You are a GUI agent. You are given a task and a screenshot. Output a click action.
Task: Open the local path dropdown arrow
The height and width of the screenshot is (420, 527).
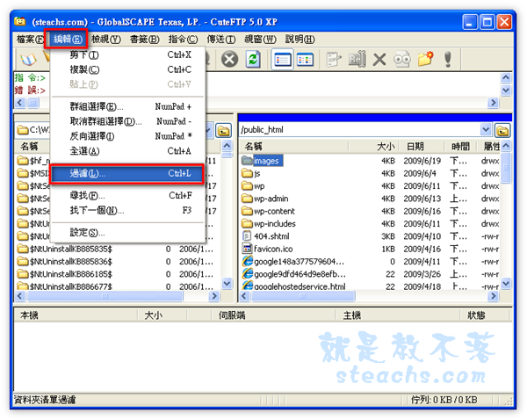tap(209, 130)
